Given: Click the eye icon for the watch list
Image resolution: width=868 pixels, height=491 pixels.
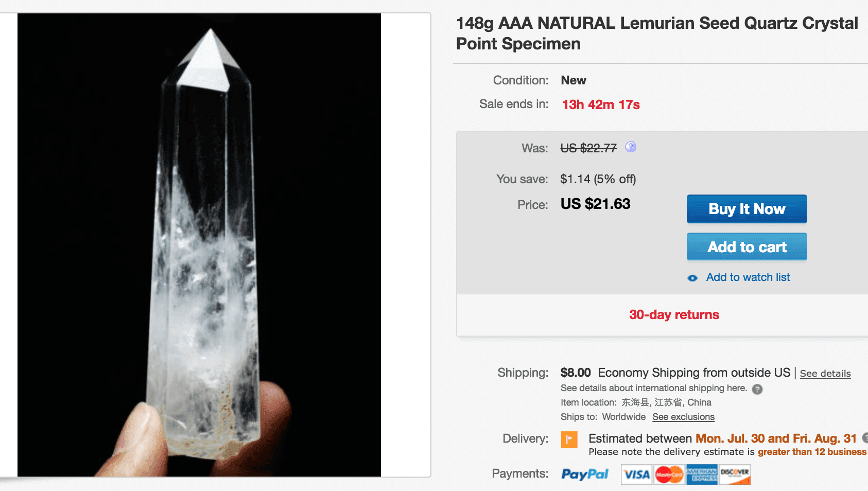Looking at the screenshot, I should 692,278.
